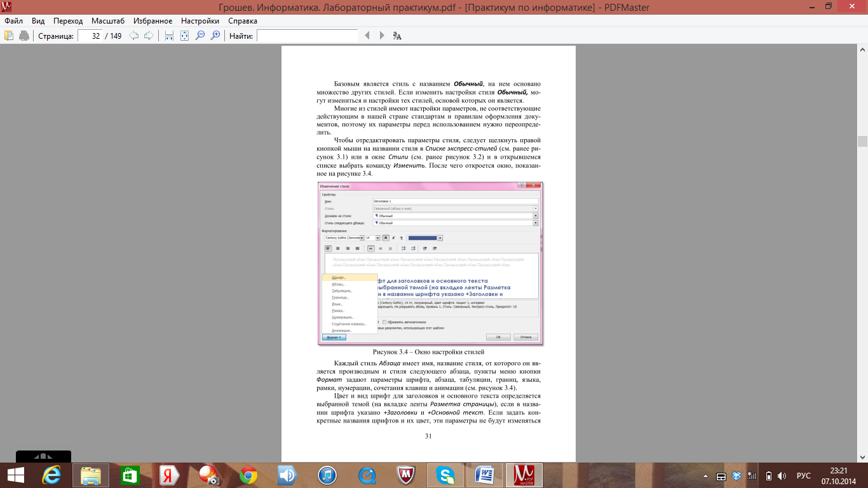
Task: Click the Print toolbar icon
Action: pyautogui.click(x=24, y=36)
